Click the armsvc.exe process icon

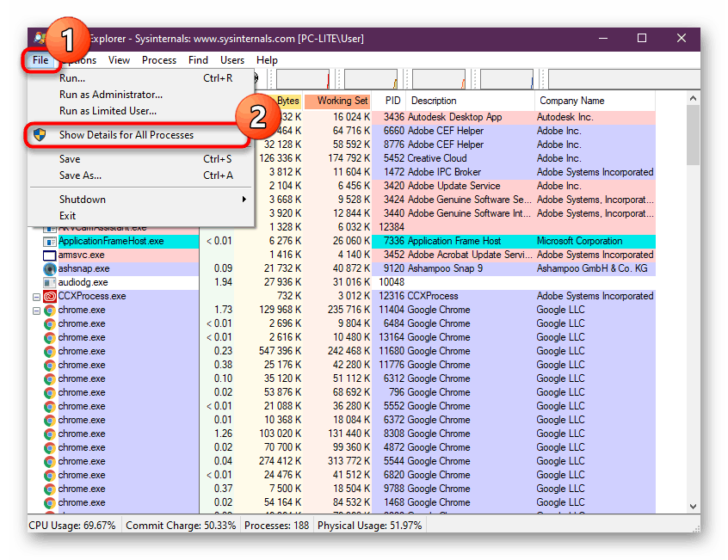[50, 255]
